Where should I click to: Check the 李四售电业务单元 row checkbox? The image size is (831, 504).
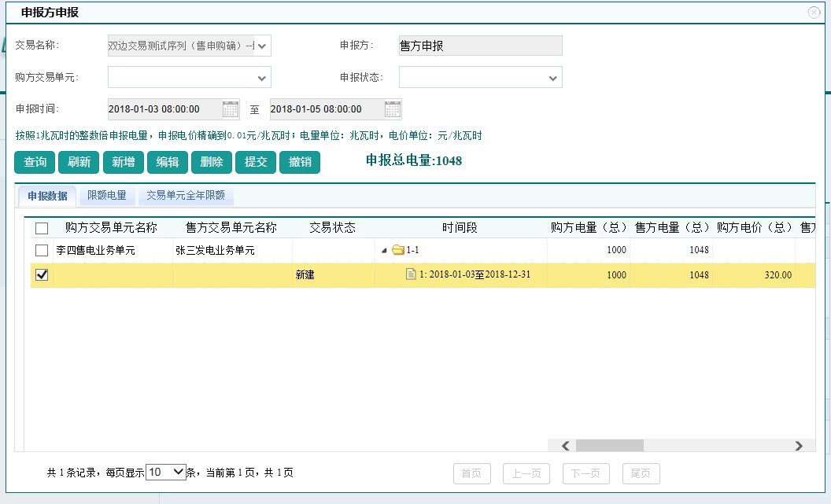pyautogui.click(x=42, y=250)
